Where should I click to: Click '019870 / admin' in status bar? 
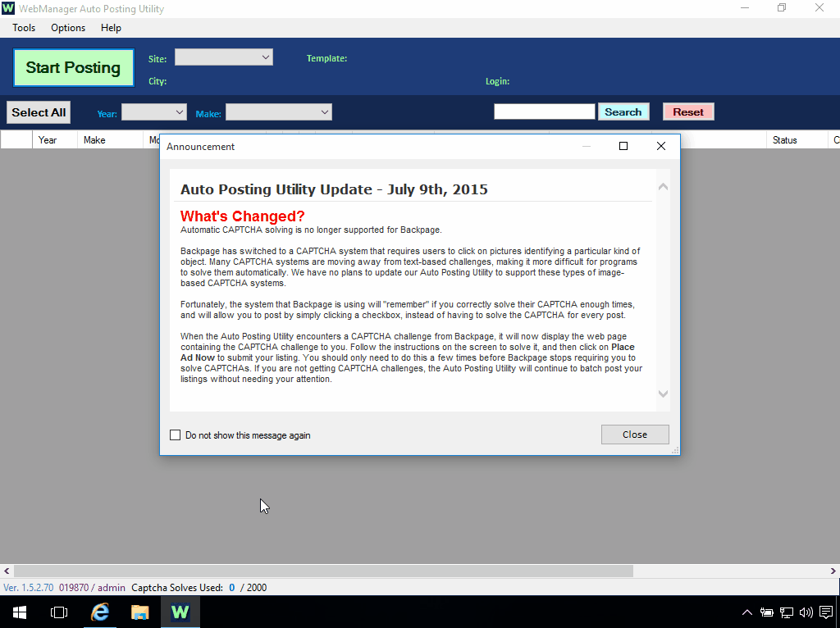(92, 587)
